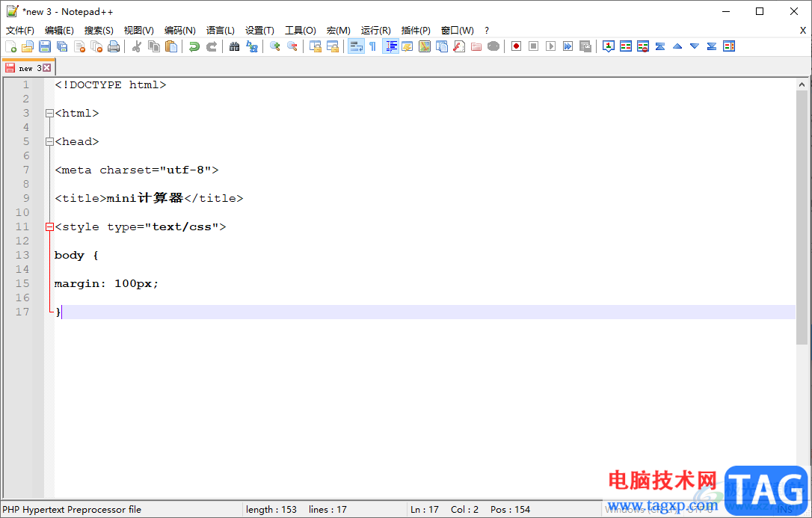812x518 pixels.
Task: Jump to last difference icon
Action: [x=712, y=46]
